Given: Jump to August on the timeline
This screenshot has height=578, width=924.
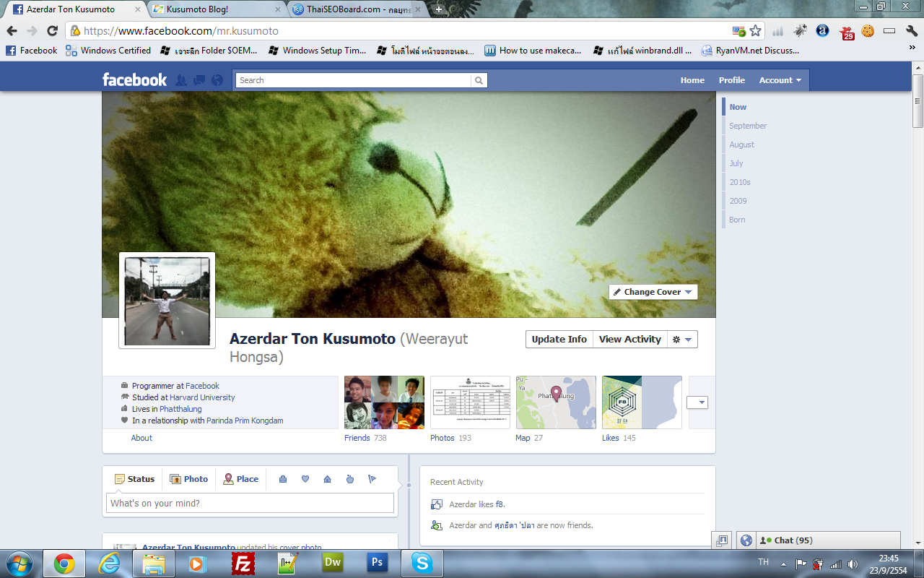Looking at the screenshot, I should (x=741, y=144).
